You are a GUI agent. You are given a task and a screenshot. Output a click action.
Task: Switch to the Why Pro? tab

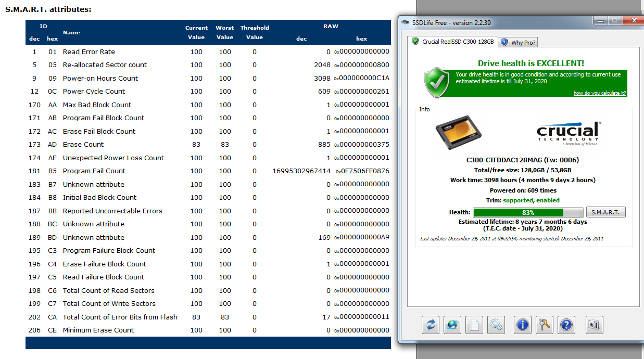(518, 43)
